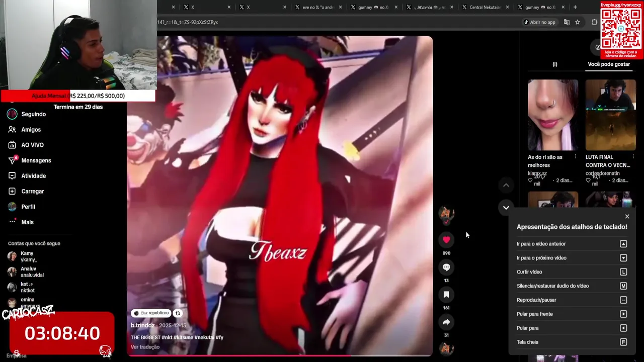Open options for 'As do ri são' video
Image resolution: width=644 pixels, height=362 pixels.
click(x=576, y=157)
